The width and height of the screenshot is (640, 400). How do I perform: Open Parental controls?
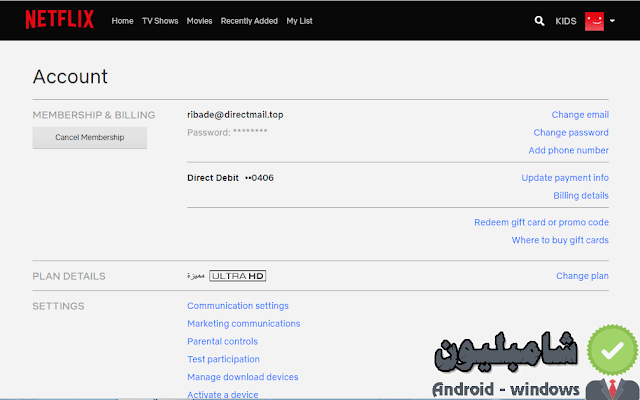(222, 341)
